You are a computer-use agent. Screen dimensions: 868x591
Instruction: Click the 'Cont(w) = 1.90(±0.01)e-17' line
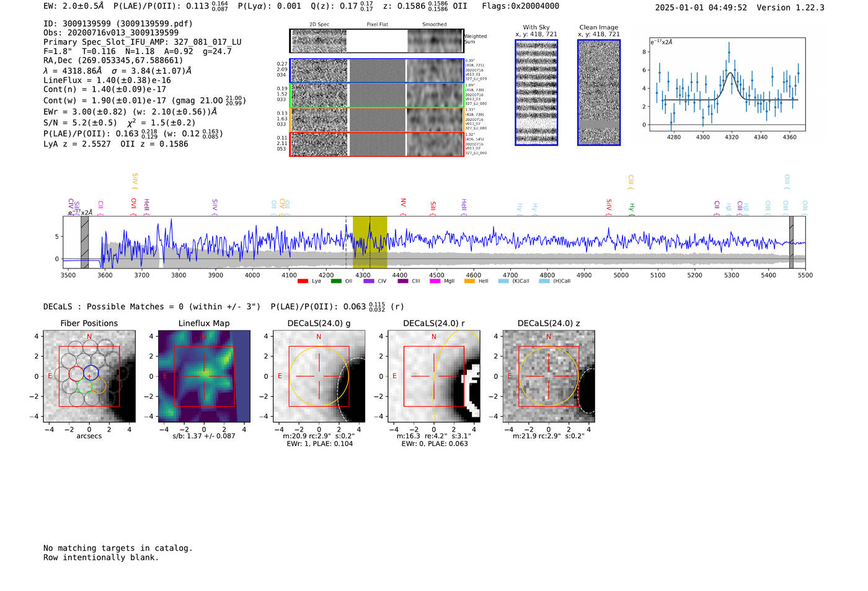[144, 100]
